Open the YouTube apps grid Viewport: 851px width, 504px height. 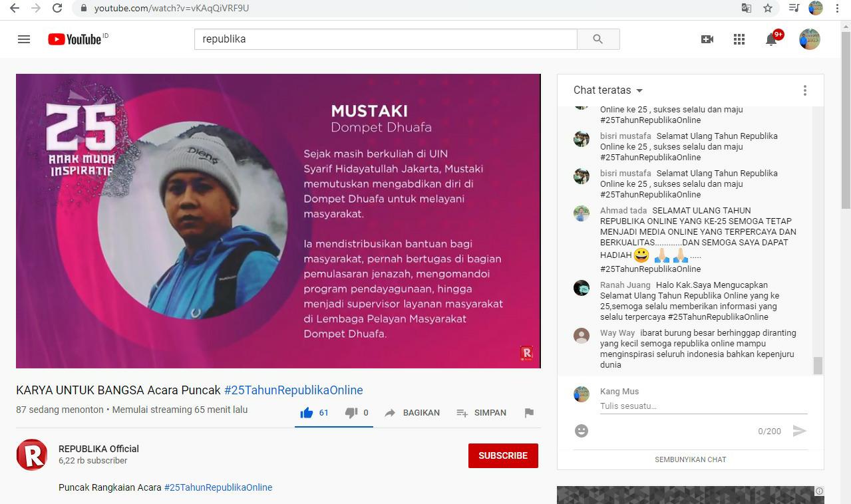pos(739,39)
